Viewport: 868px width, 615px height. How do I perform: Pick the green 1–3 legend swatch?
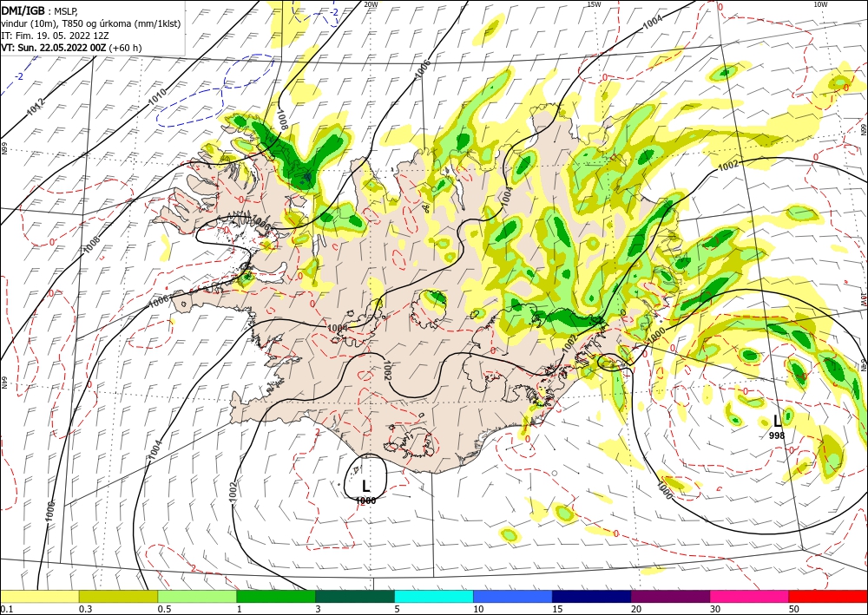tap(276, 596)
